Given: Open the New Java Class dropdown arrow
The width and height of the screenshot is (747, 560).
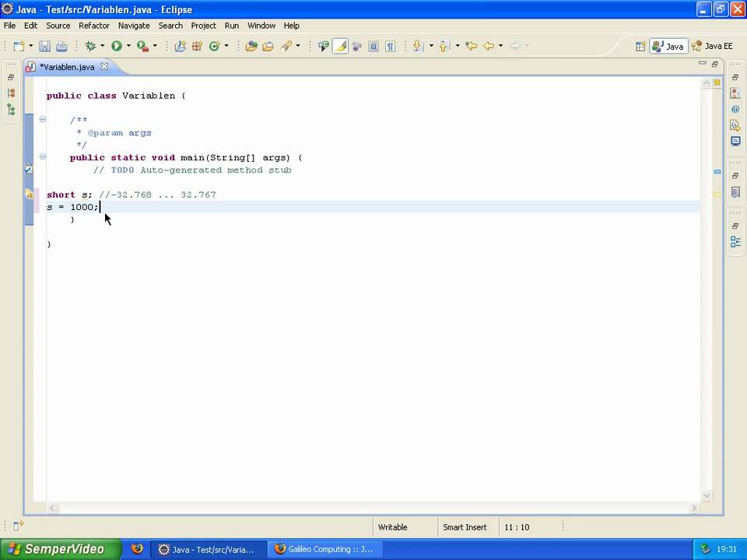Looking at the screenshot, I should click(x=226, y=46).
